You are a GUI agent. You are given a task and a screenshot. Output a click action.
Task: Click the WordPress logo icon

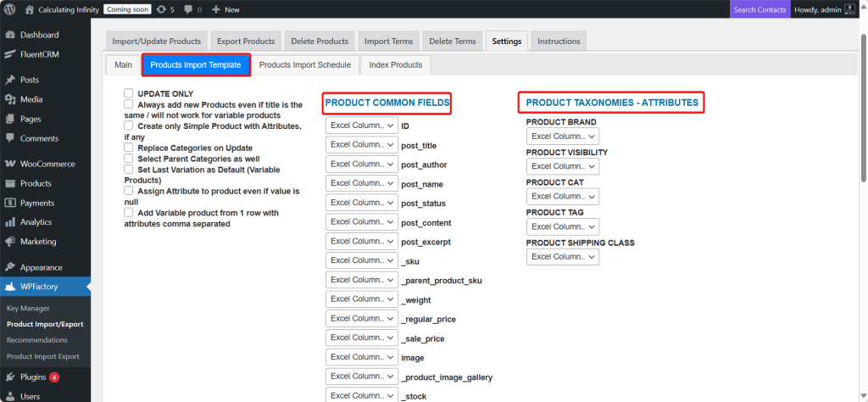[9, 9]
